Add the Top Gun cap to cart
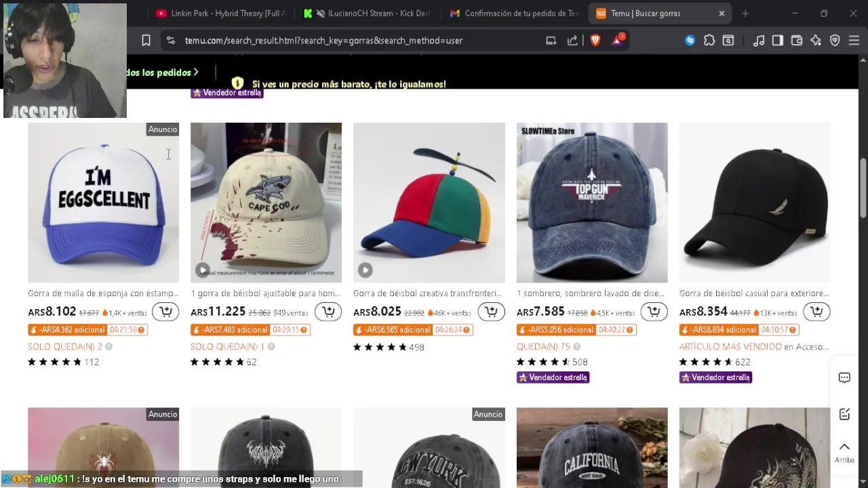The height and width of the screenshot is (488, 868). pyautogui.click(x=654, y=312)
